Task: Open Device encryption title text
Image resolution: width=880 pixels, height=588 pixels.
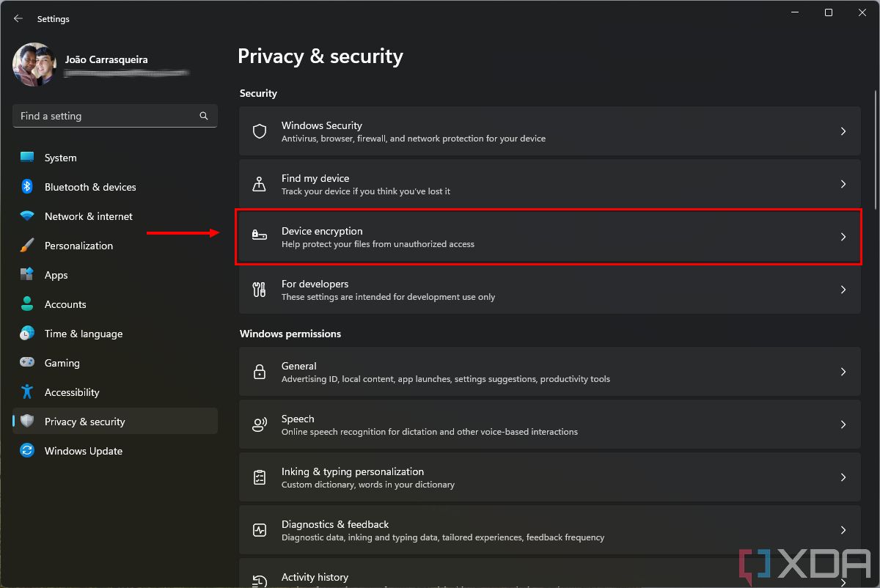Action: [322, 231]
